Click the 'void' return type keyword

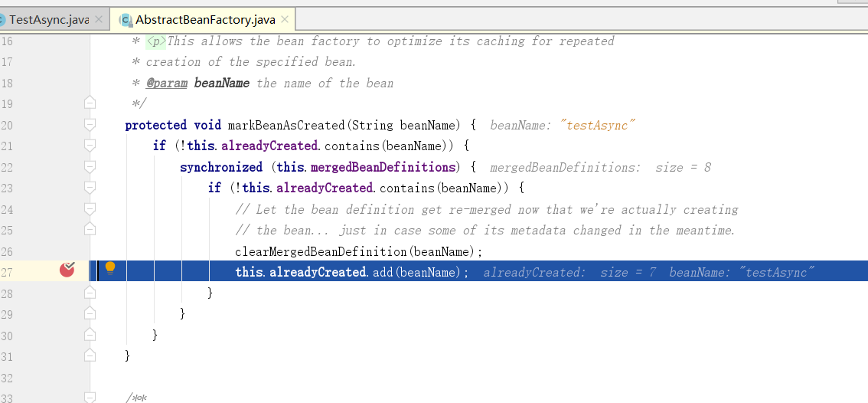click(207, 126)
